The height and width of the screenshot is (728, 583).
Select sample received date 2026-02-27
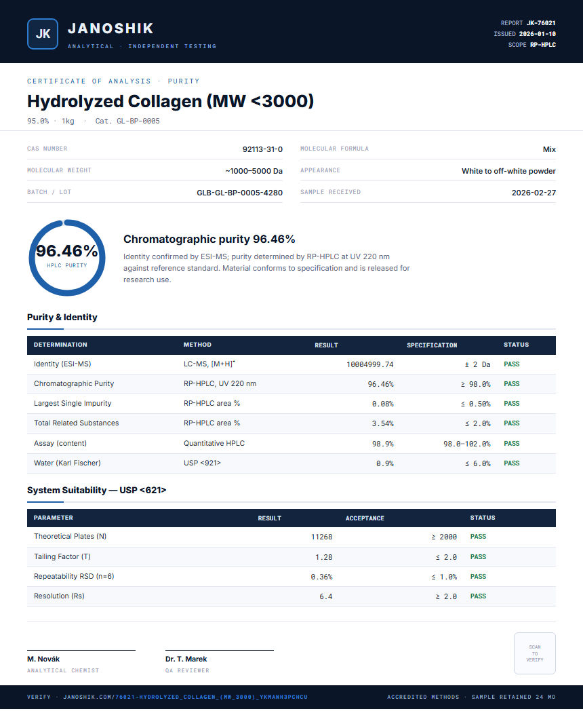tap(534, 193)
